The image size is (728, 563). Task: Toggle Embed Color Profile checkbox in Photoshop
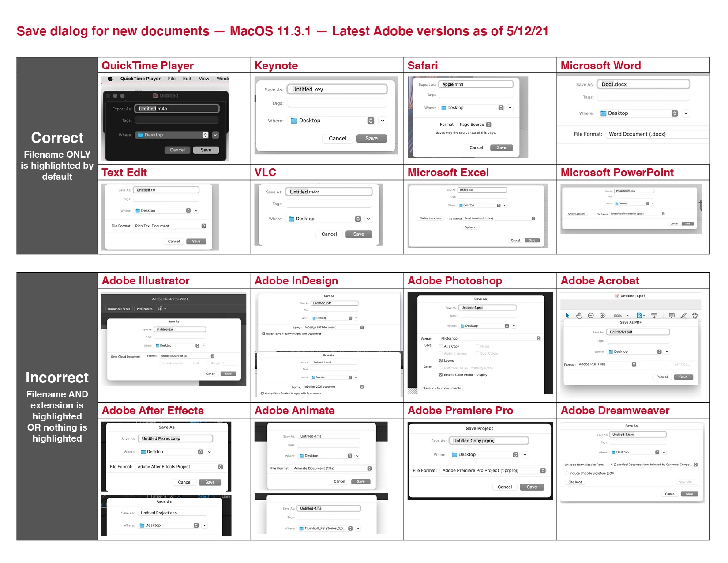tap(441, 375)
